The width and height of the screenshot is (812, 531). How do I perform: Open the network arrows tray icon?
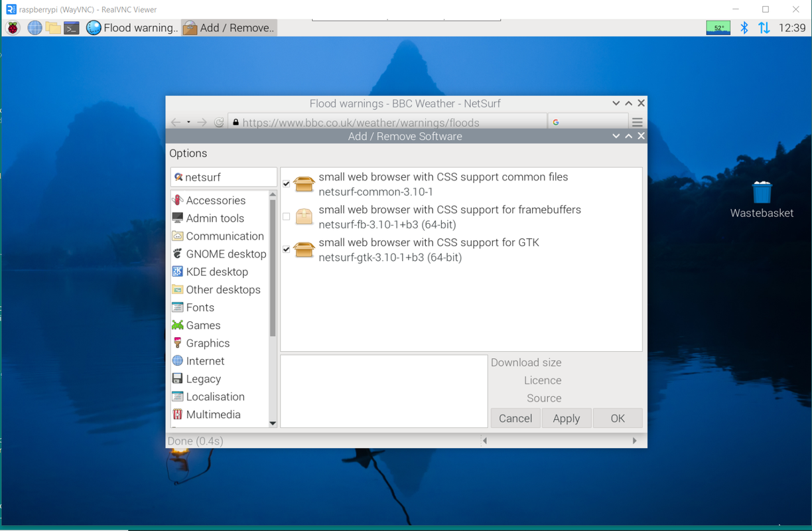click(764, 28)
